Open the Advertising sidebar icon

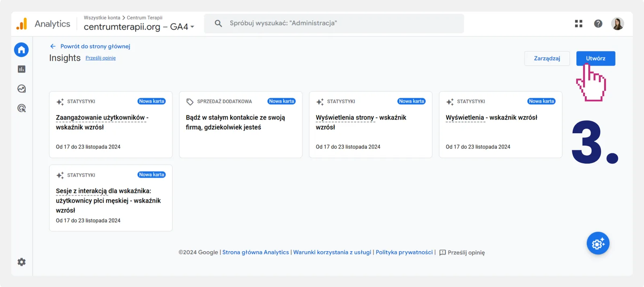tap(22, 108)
